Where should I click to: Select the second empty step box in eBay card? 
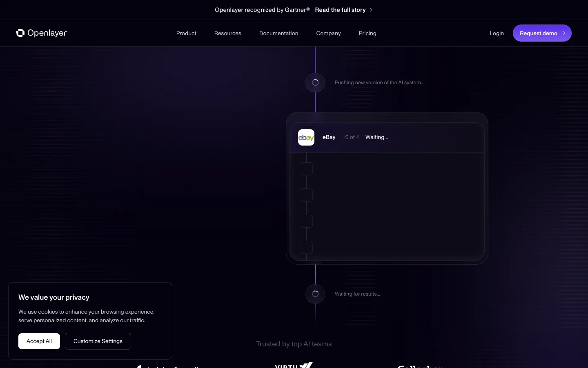(x=306, y=195)
